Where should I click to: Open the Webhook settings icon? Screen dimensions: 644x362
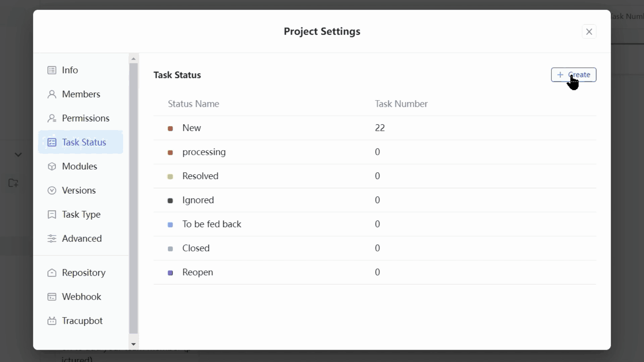tap(52, 297)
